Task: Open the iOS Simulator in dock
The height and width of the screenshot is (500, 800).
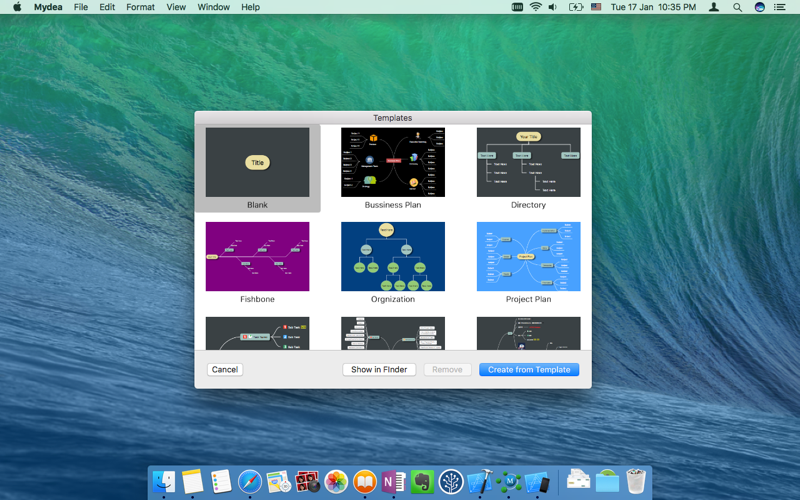Action: coord(538,482)
